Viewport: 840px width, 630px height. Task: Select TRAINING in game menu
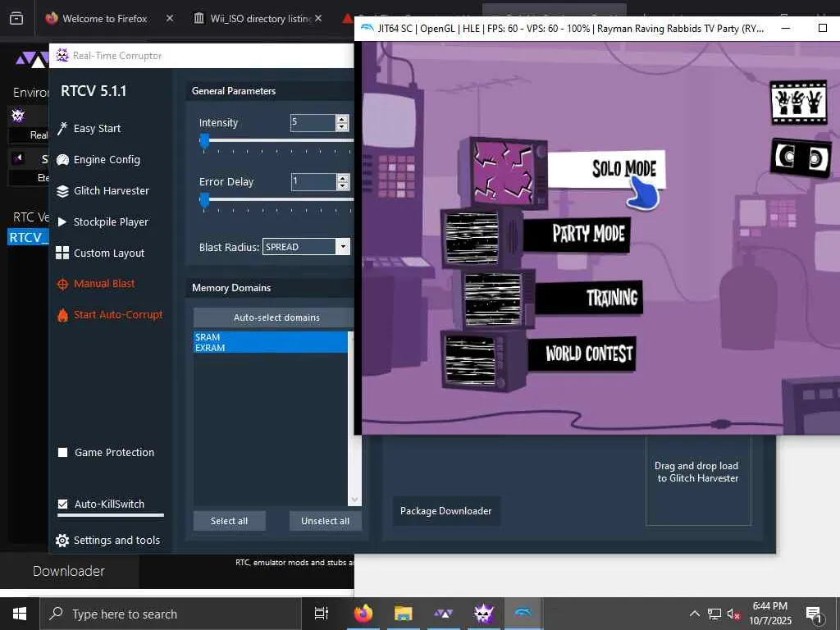(x=589, y=297)
